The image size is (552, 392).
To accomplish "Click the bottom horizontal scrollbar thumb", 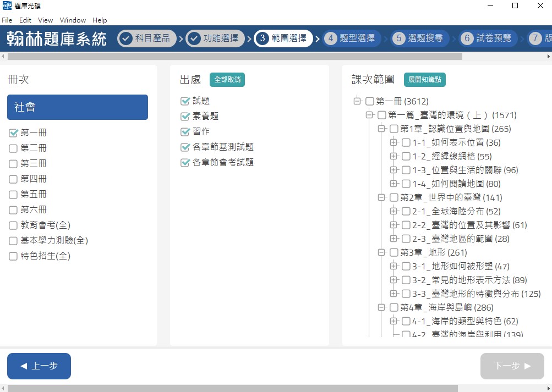I will click(232, 388).
